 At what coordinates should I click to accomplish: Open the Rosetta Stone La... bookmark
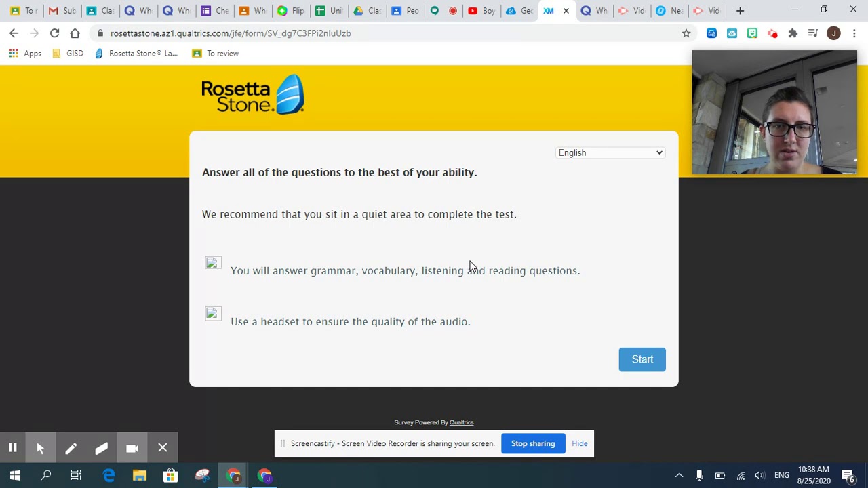point(136,53)
